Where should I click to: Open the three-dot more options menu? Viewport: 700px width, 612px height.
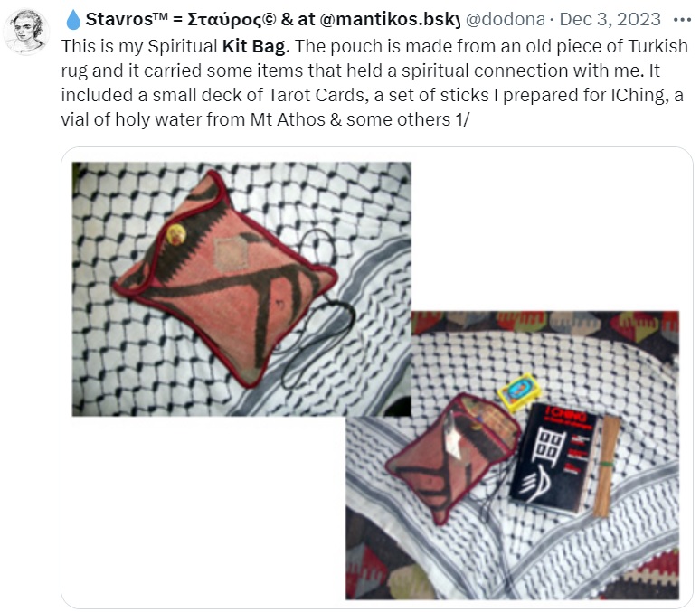(x=682, y=20)
